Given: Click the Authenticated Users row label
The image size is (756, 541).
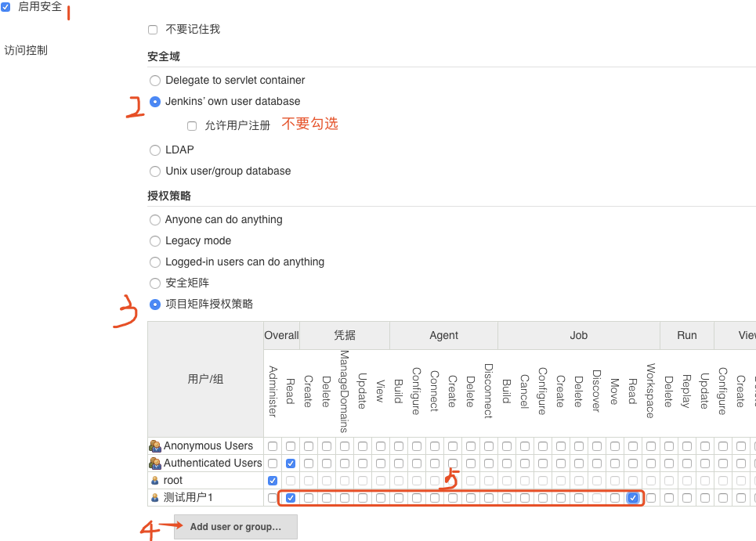Looking at the screenshot, I should [x=212, y=463].
